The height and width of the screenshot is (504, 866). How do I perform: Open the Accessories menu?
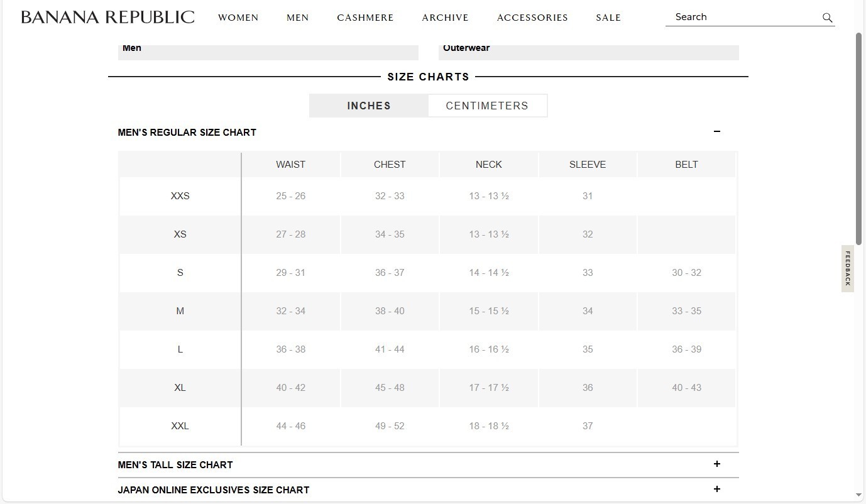(532, 18)
